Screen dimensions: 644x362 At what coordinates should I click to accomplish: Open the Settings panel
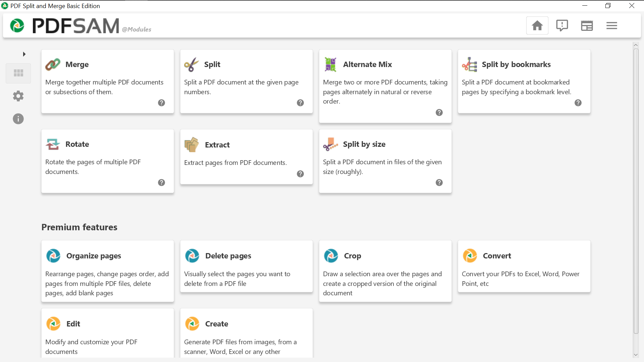18,96
